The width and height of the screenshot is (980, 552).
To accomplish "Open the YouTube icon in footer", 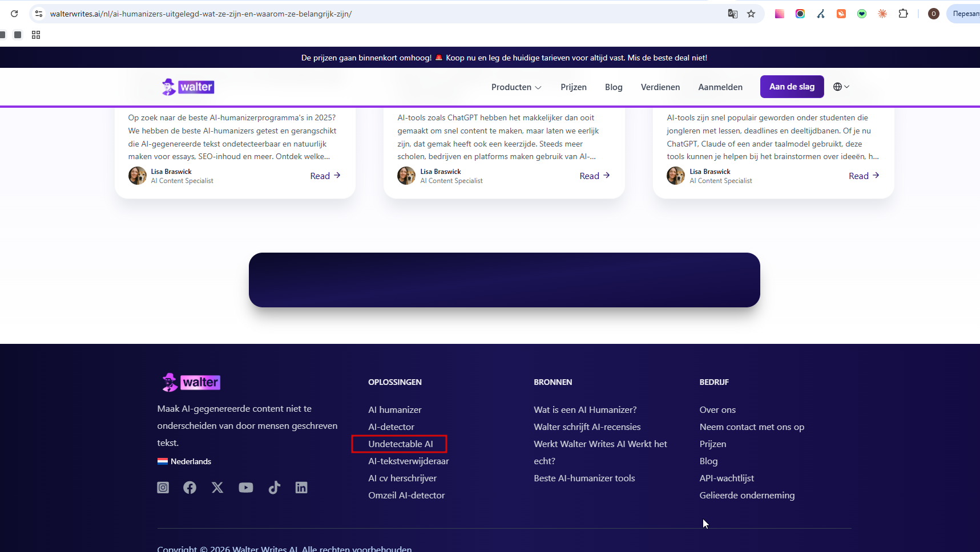I will (x=246, y=488).
